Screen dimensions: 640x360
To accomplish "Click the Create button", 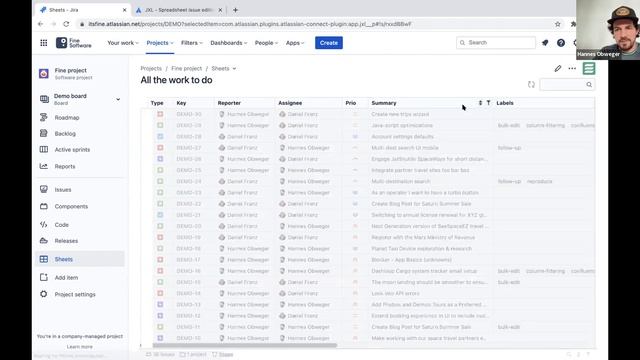I will pyautogui.click(x=329, y=43).
